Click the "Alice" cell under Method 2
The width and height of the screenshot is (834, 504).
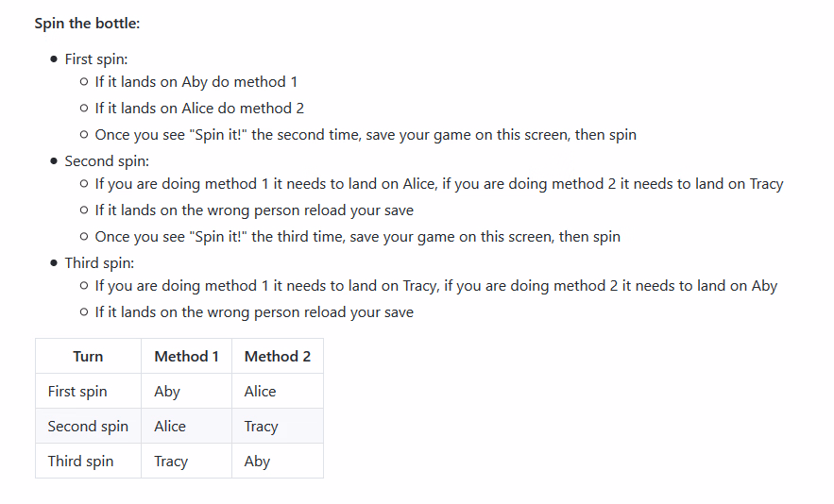[278, 392]
